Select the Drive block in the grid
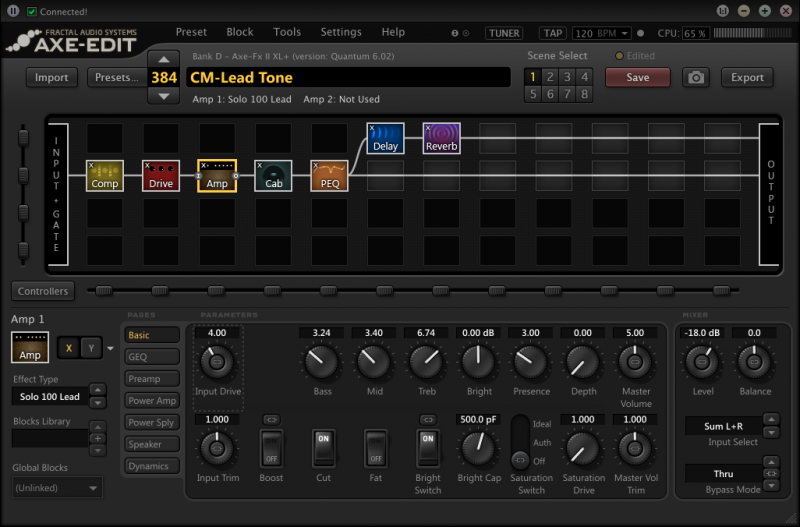Image resolution: width=800 pixels, height=527 pixels. [160, 175]
